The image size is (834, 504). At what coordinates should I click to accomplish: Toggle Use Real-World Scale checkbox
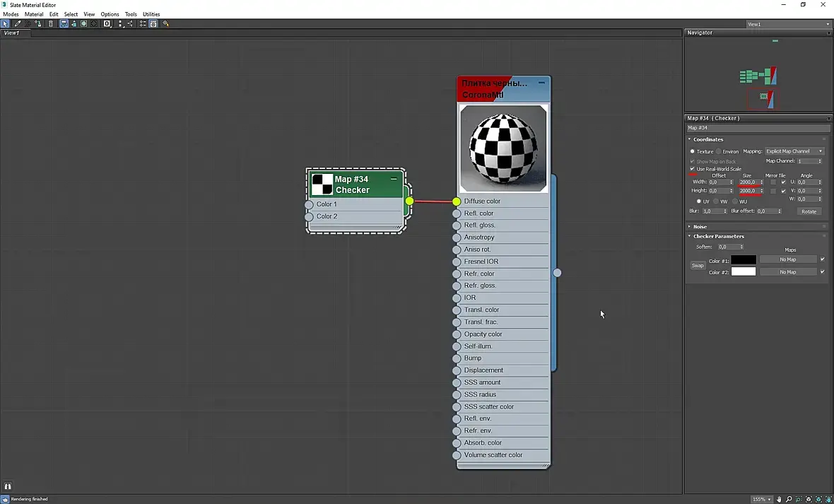pos(693,169)
